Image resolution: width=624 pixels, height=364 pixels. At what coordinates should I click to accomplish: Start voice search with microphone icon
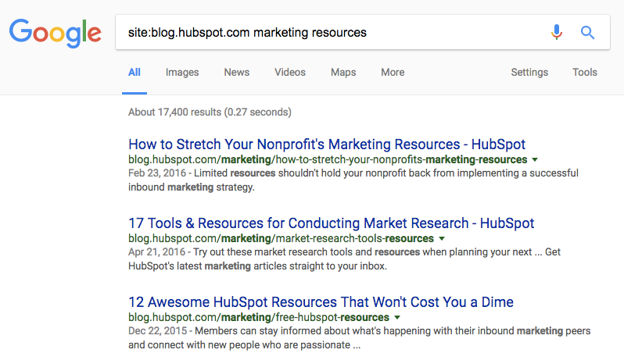[556, 32]
